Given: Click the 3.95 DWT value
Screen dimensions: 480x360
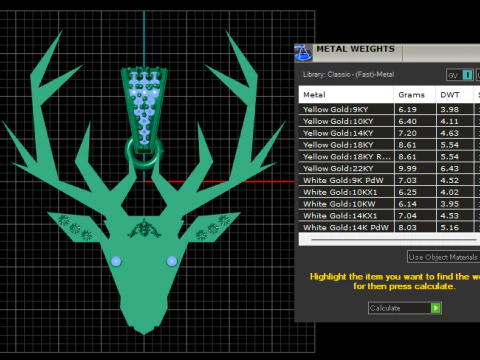Looking at the screenshot, I should [449, 204].
